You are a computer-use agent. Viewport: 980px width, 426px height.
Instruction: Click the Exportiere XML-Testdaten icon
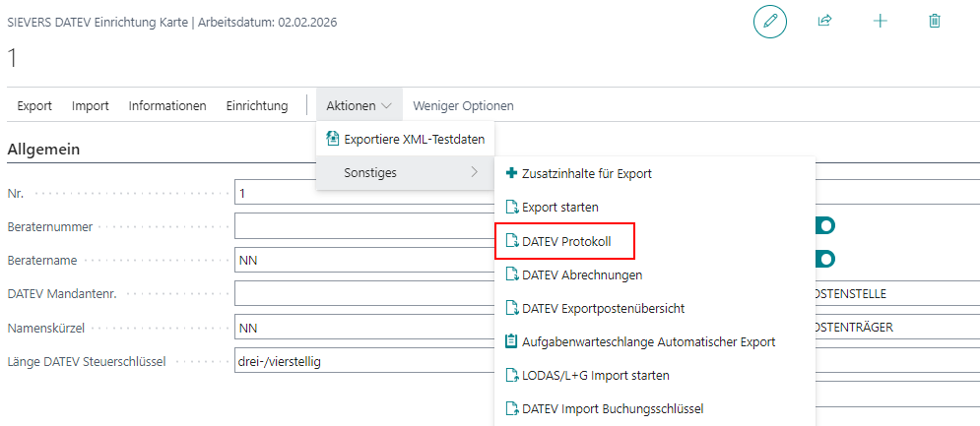click(332, 139)
